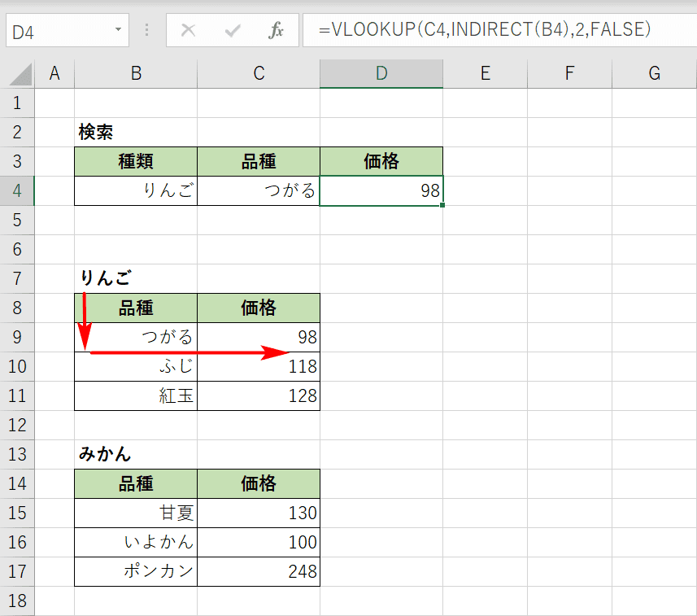
Task: Click cell containing 甘夏
Action: (x=136, y=513)
